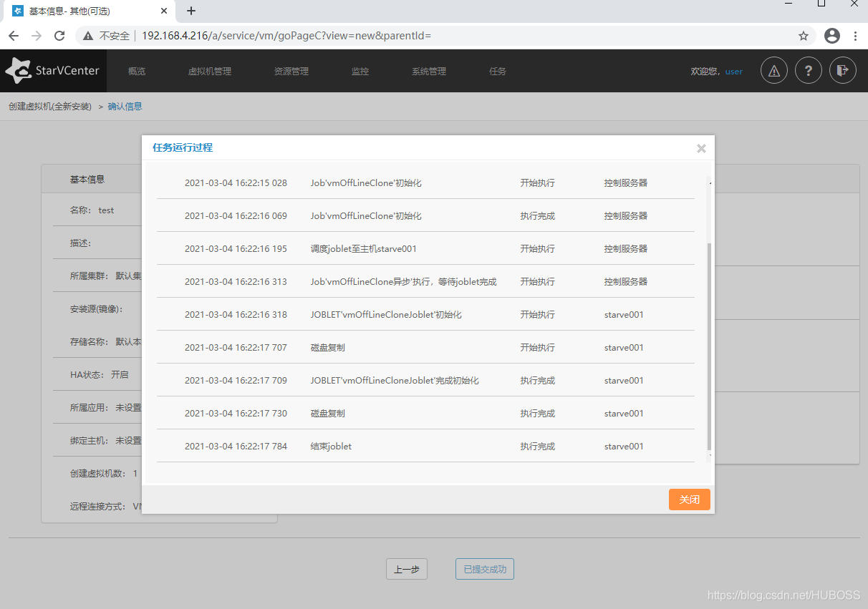Open the help question mark icon

pos(809,71)
